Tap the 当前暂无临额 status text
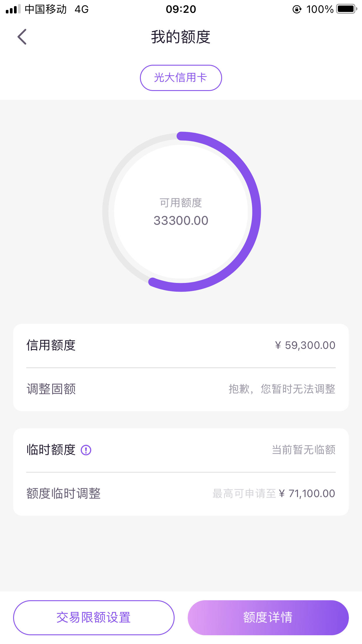Viewport: 362px width, 644px height. point(303,450)
